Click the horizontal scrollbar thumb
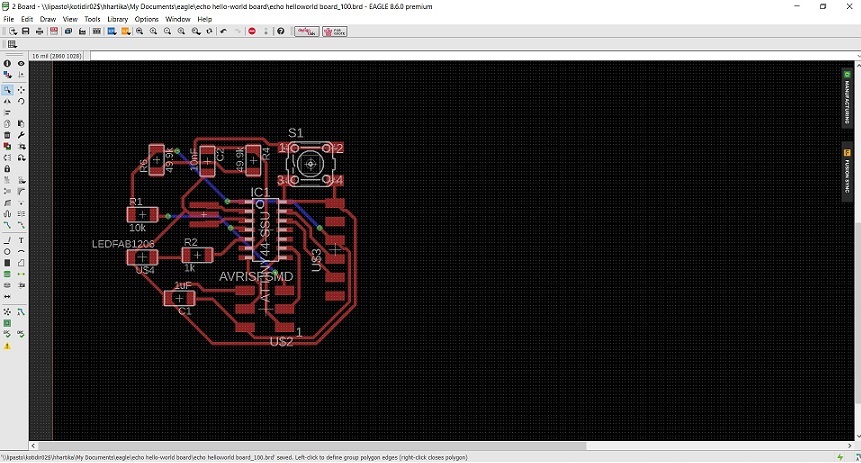Viewport: 861px width, 463px height. pyautogui.click(x=312, y=446)
